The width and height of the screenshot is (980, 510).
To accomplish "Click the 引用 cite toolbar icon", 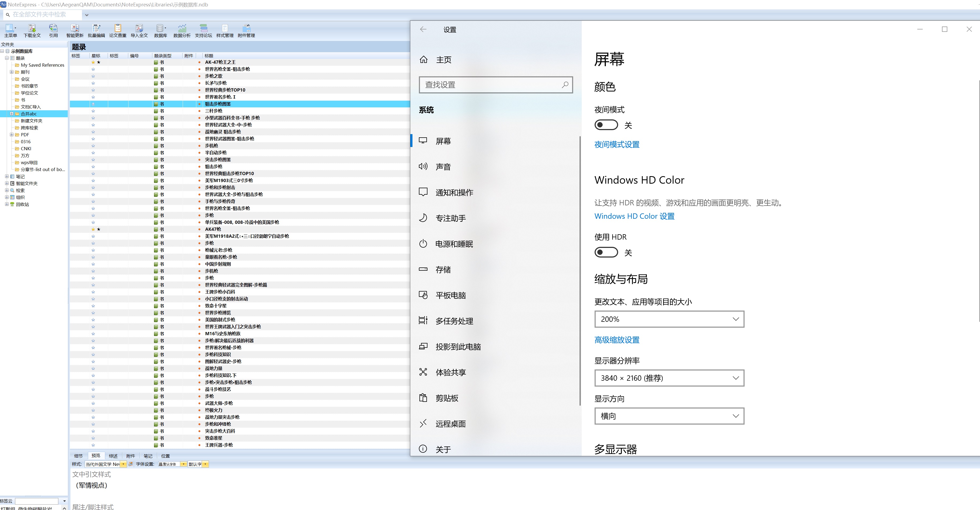I will point(53,31).
